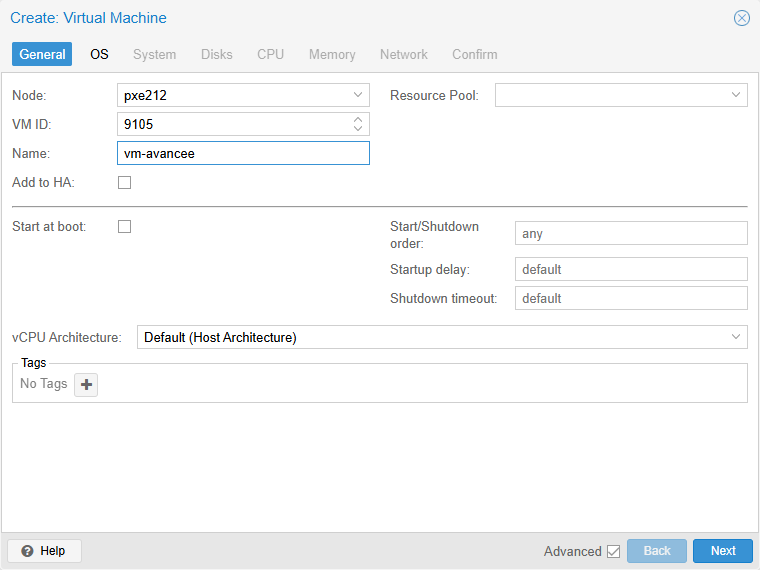This screenshot has height=570, width=760.
Task: Click the 'Advanced' label text
Action: click(572, 551)
